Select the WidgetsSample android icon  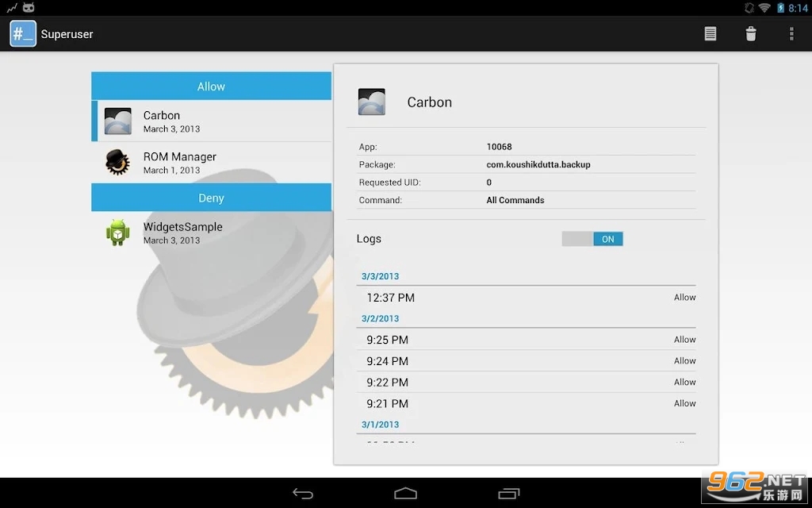(x=117, y=233)
